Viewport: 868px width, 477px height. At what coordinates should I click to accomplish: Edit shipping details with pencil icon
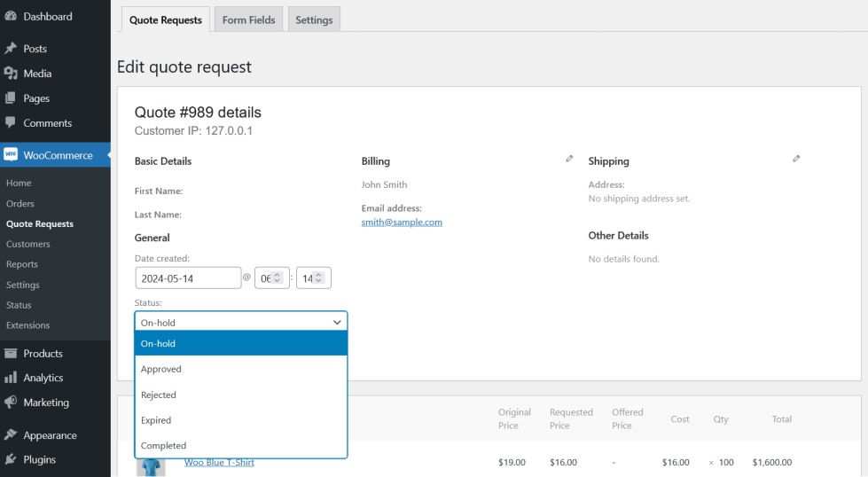[796, 159]
